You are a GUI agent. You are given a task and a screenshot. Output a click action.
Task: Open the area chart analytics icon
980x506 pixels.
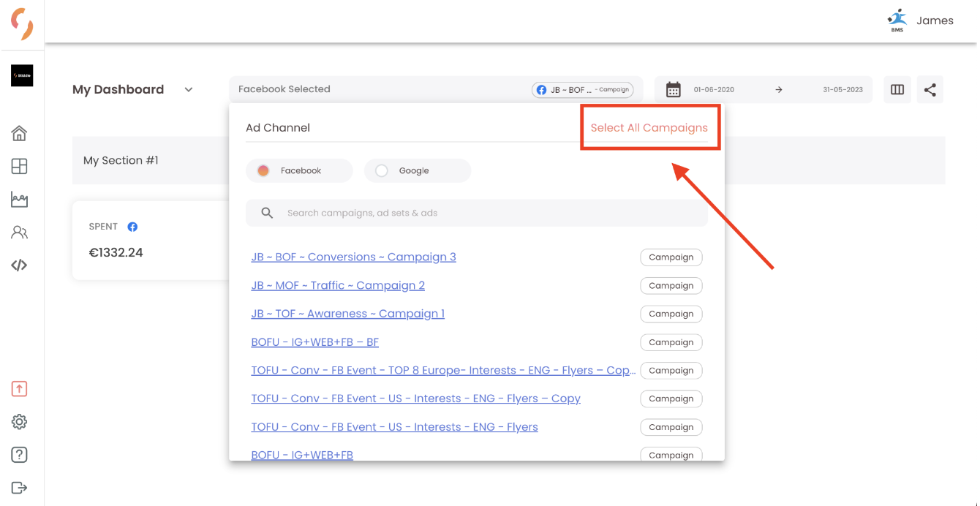20,199
